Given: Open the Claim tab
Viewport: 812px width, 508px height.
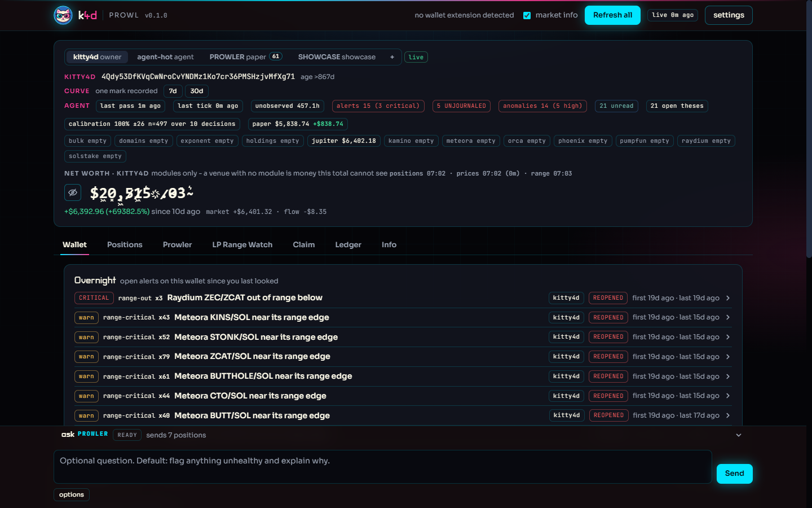Looking at the screenshot, I should (x=304, y=244).
